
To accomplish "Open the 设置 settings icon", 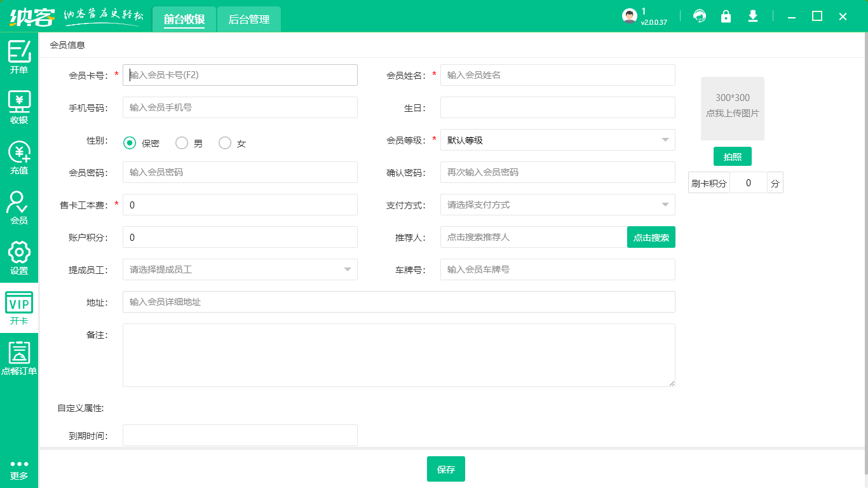I will (19, 257).
